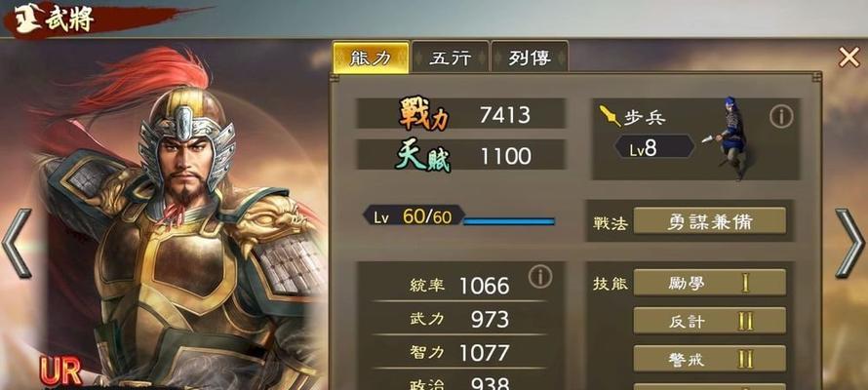Image resolution: width=868 pixels, height=390 pixels.
Task: Open the 勵學 skill button
Action: pyautogui.click(x=709, y=283)
